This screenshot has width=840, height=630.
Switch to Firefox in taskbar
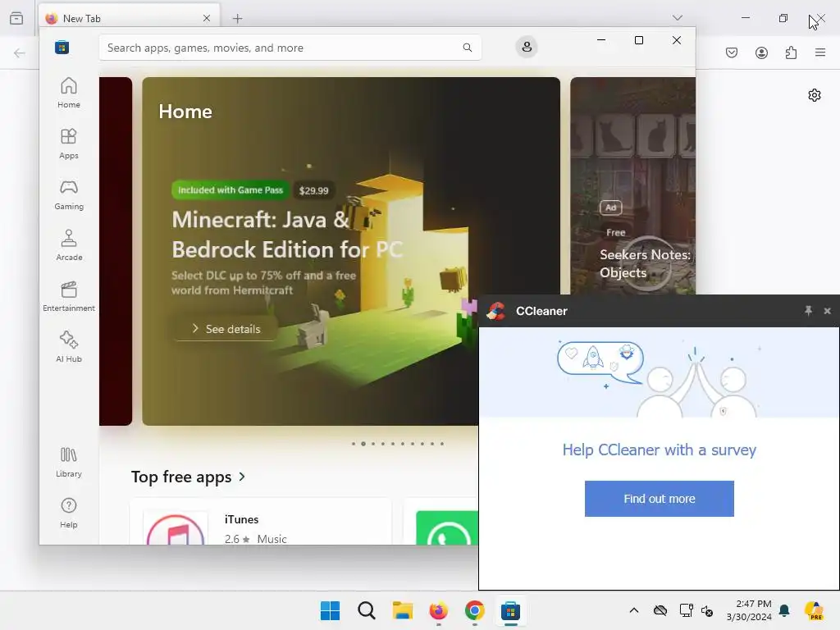pos(438,610)
